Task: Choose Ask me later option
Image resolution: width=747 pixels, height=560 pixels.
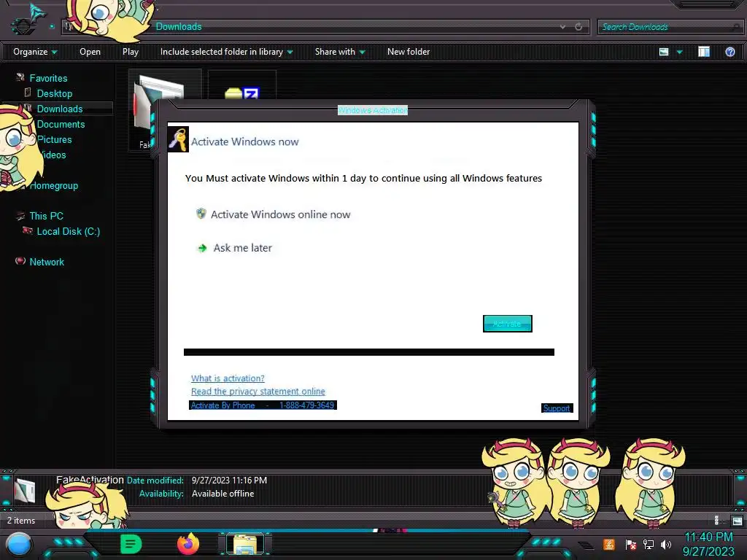Action: [x=242, y=248]
